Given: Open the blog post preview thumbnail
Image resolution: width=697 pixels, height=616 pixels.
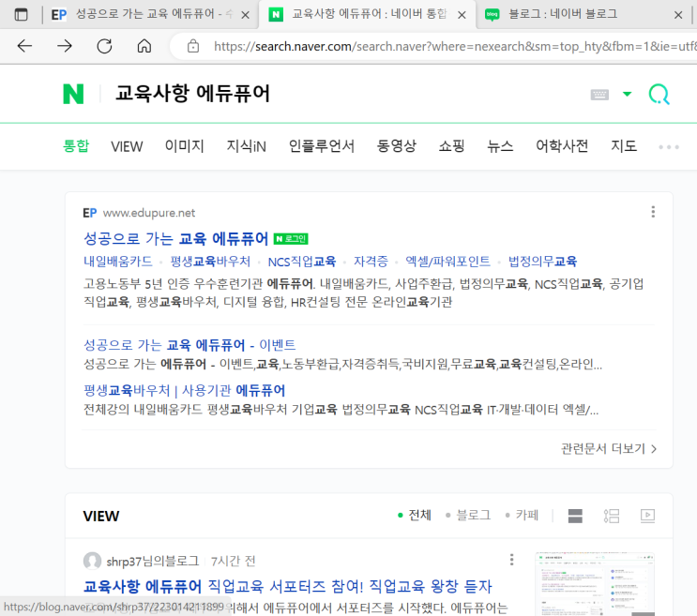Looking at the screenshot, I should (x=595, y=584).
